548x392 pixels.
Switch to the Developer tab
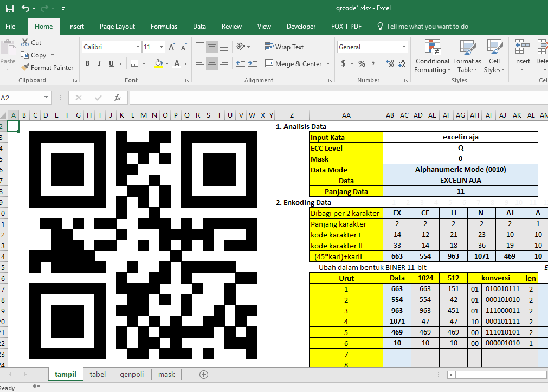pyautogui.click(x=301, y=27)
